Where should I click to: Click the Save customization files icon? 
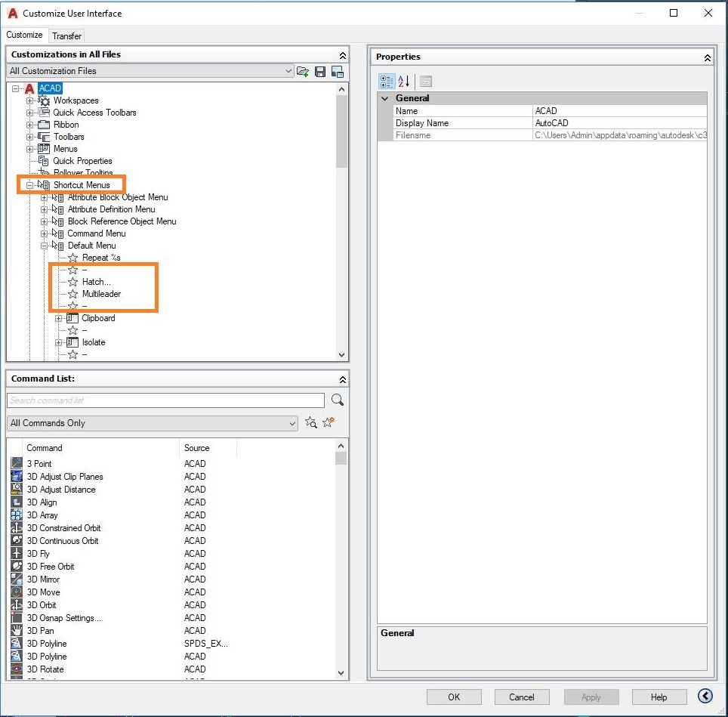tap(320, 71)
